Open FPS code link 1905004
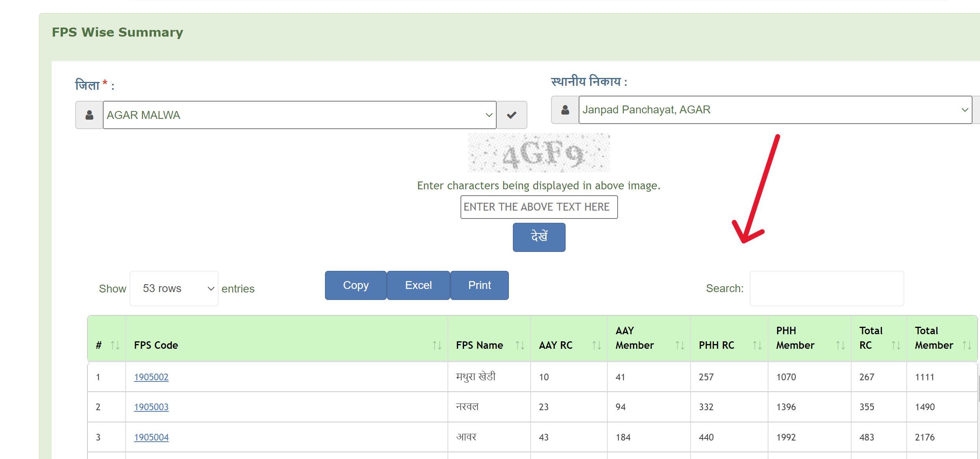Viewport: 980px width, 459px height. pyautogui.click(x=151, y=437)
